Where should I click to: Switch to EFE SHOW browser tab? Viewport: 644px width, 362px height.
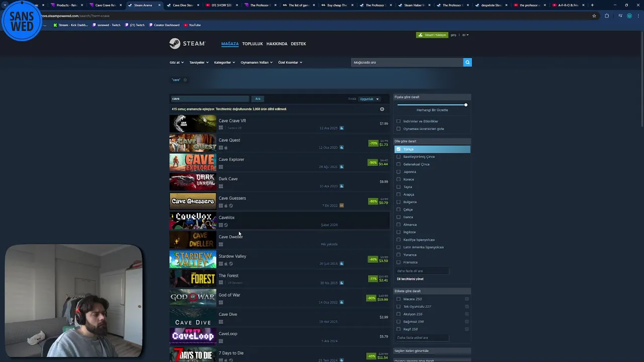(x=221, y=5)
